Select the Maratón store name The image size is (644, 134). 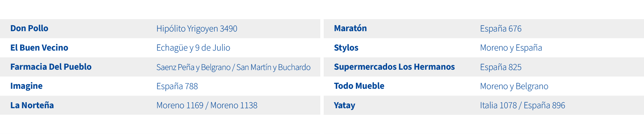(350, 28)
